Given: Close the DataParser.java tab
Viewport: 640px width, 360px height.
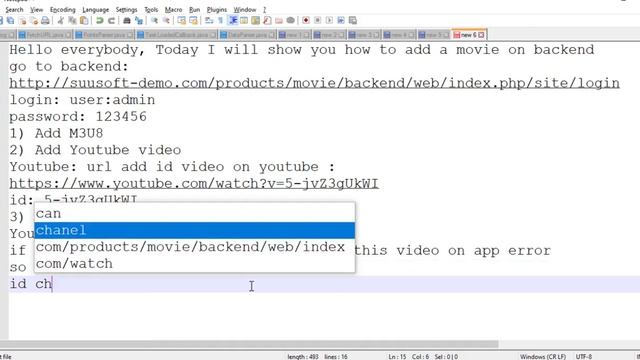Looking at the screenshot, I should tap(271, 35).
